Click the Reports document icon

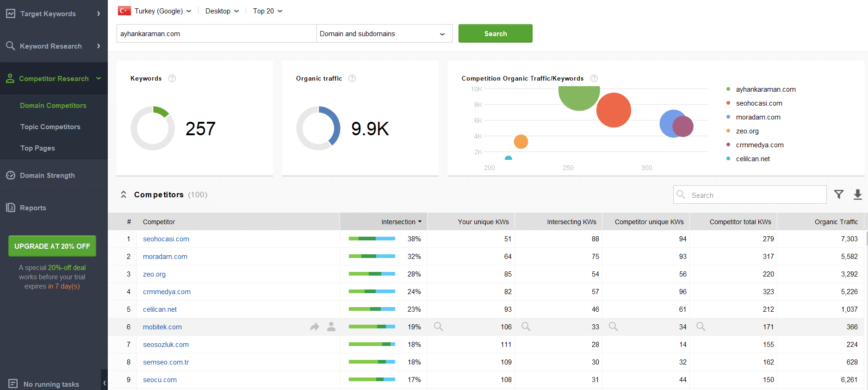tap(11, 208)
